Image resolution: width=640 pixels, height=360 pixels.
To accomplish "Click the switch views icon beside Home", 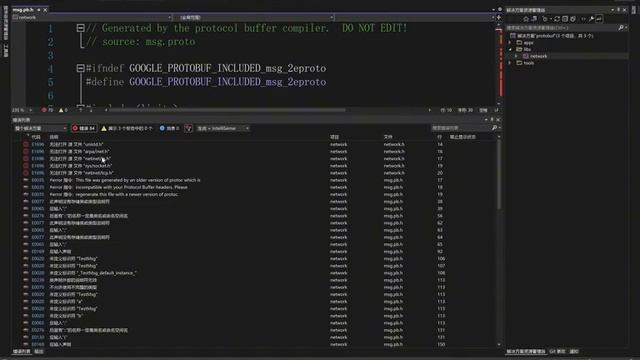I will tap(534, 19).
